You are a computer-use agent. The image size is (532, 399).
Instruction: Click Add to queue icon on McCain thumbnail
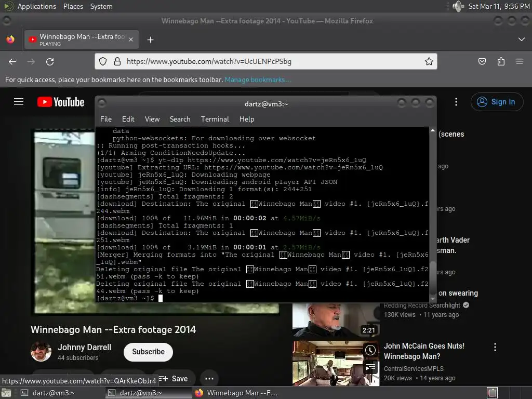tap(370, 368)
